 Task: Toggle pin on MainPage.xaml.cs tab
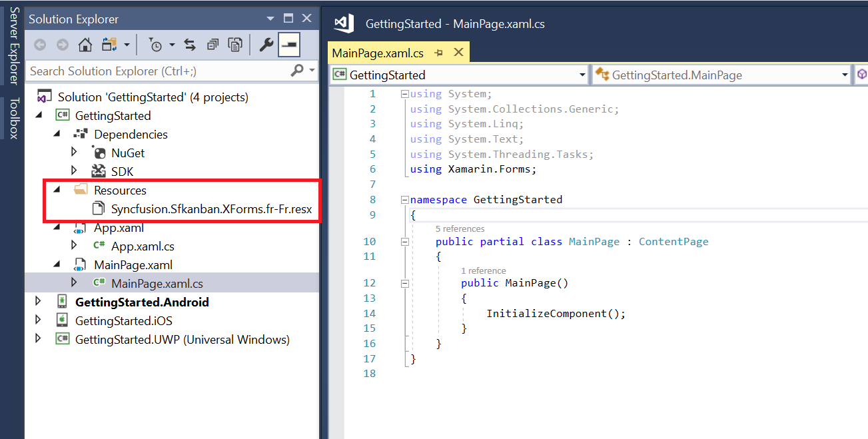point(438,53)
